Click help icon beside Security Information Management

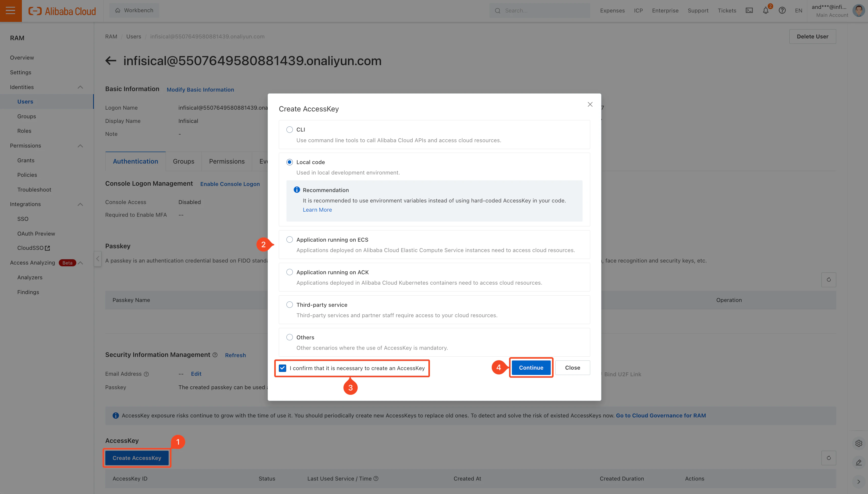[215, 355]
